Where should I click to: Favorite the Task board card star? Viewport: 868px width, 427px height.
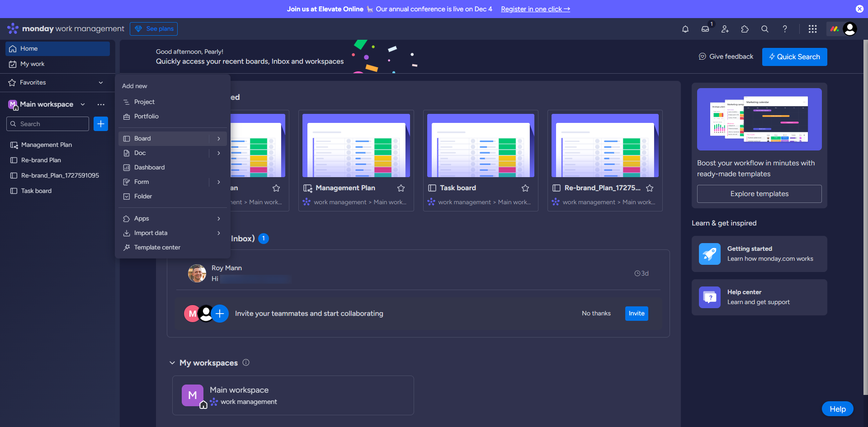525,188
